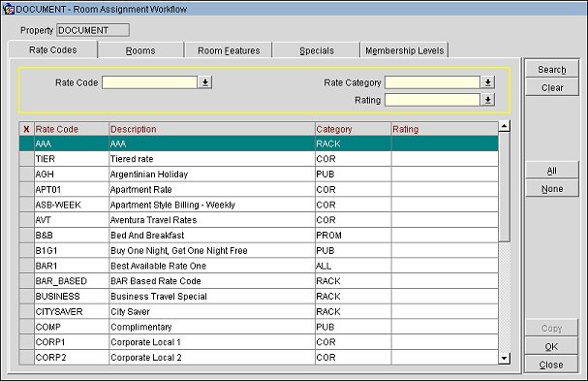Open the Rate Code dropdown arrow

coord(205,82)
